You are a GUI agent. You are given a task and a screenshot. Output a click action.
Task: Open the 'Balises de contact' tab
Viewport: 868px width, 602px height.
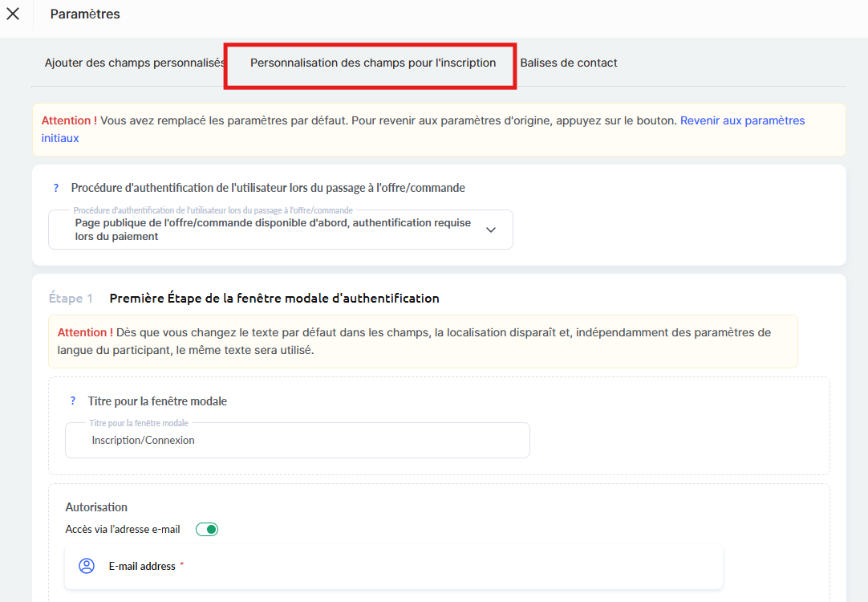(569, 63)
